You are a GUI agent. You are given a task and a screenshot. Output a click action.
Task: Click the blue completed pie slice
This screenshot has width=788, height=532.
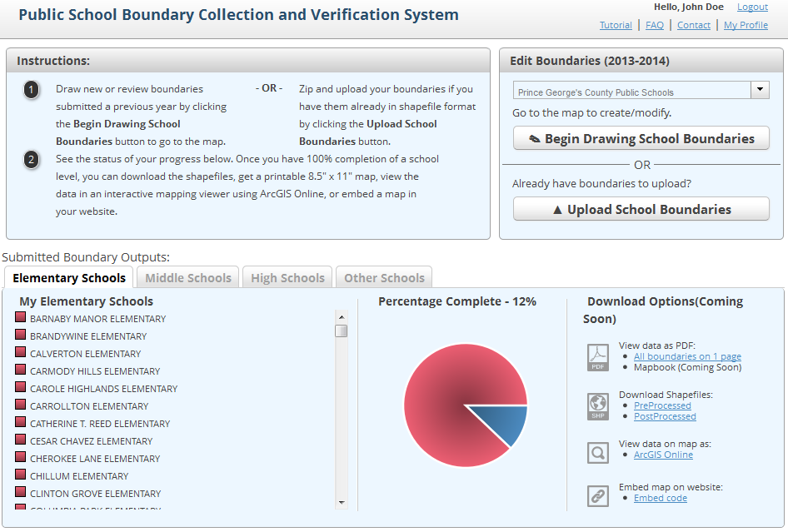point(505,421)
